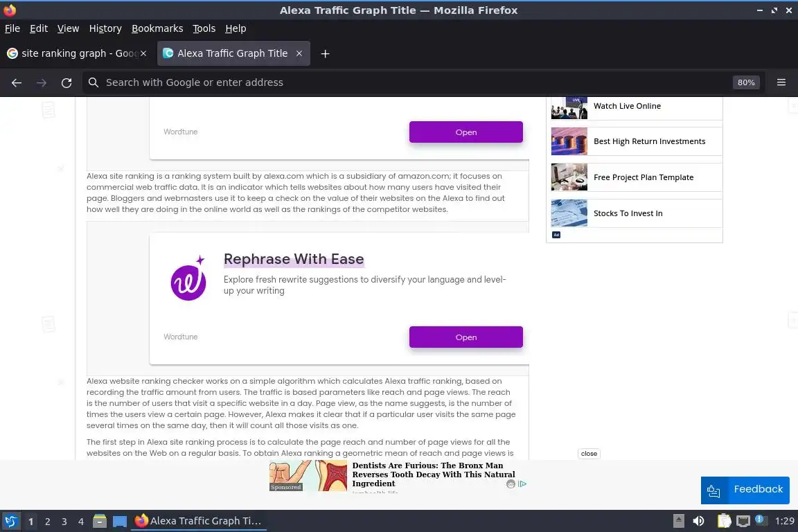Click the search magnifier icon in address bar
Viewport: 798px width, 532px height.
93,82
